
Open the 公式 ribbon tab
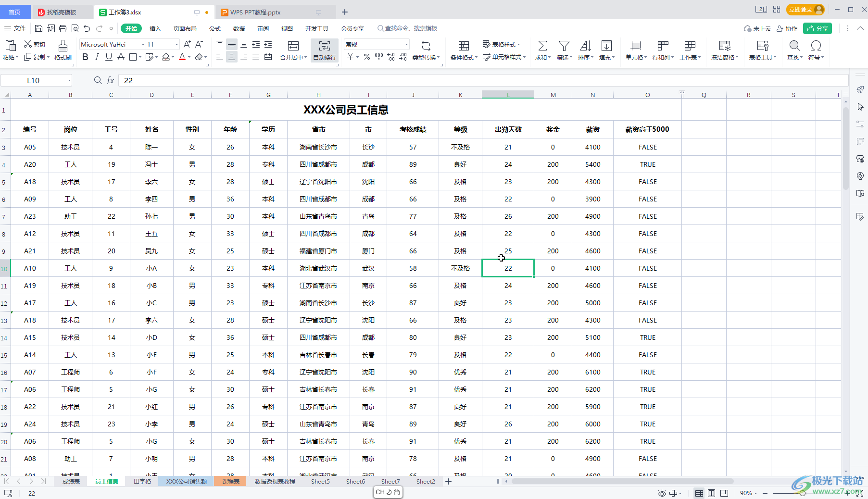[215, 28]
